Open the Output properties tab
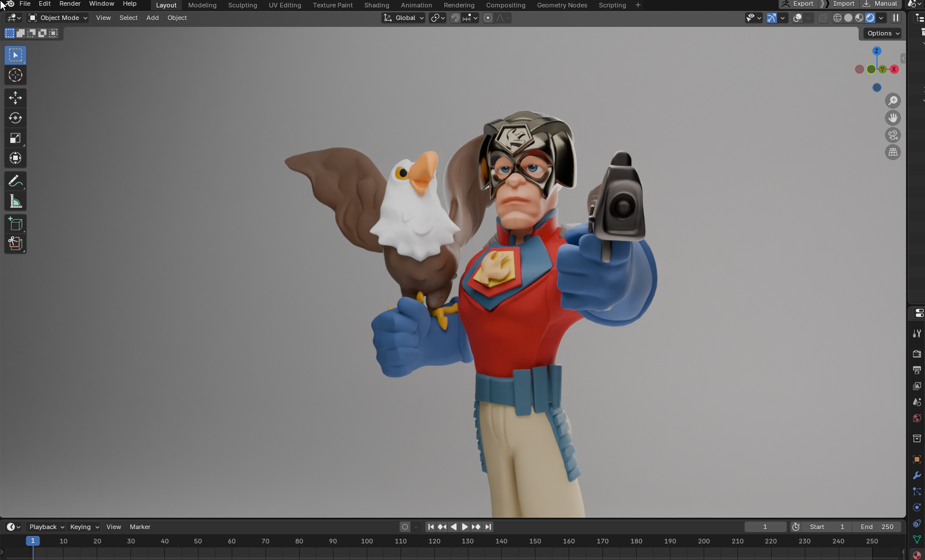The image size is (925, 560). click(917, 370)
